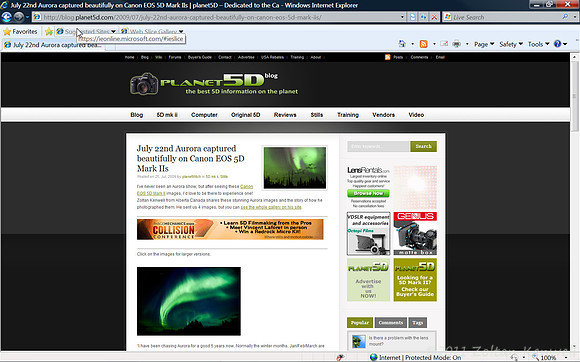Click the site keyword search field

pos(378,146)
